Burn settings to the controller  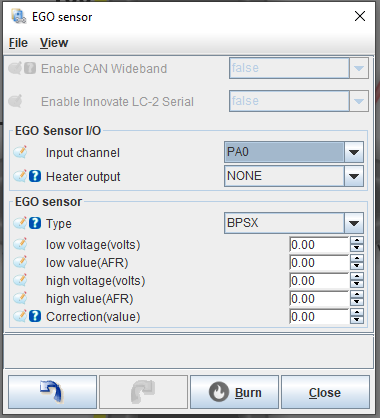click(x=234, y=392)
